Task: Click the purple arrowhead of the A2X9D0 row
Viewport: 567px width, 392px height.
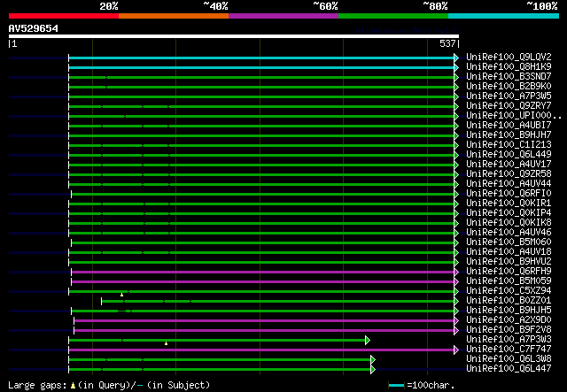Action: 456,321
